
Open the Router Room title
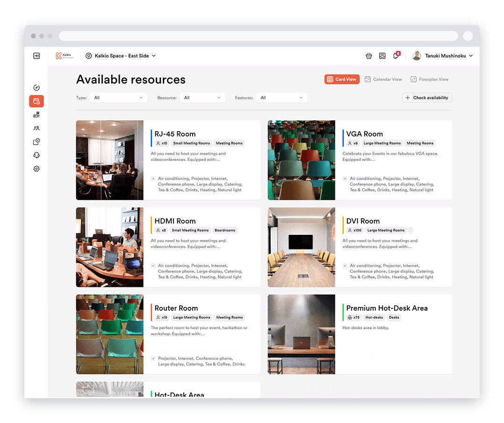tap(176, 308)
